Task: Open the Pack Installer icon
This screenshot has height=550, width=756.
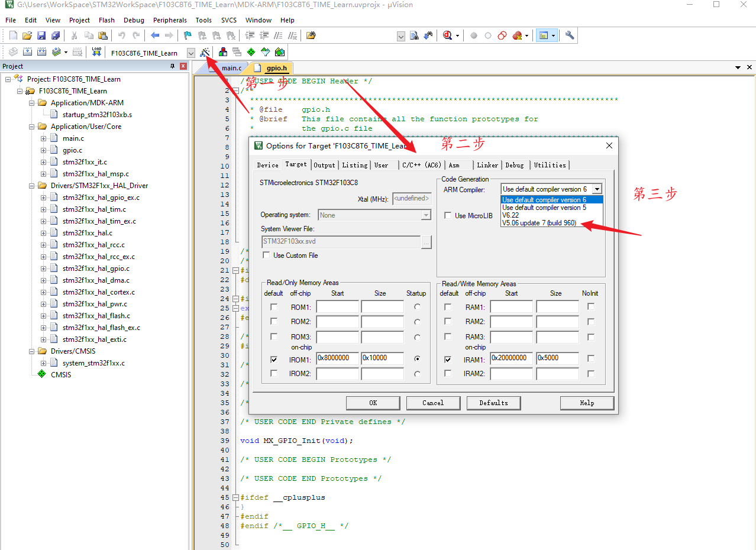Action: 280,53
